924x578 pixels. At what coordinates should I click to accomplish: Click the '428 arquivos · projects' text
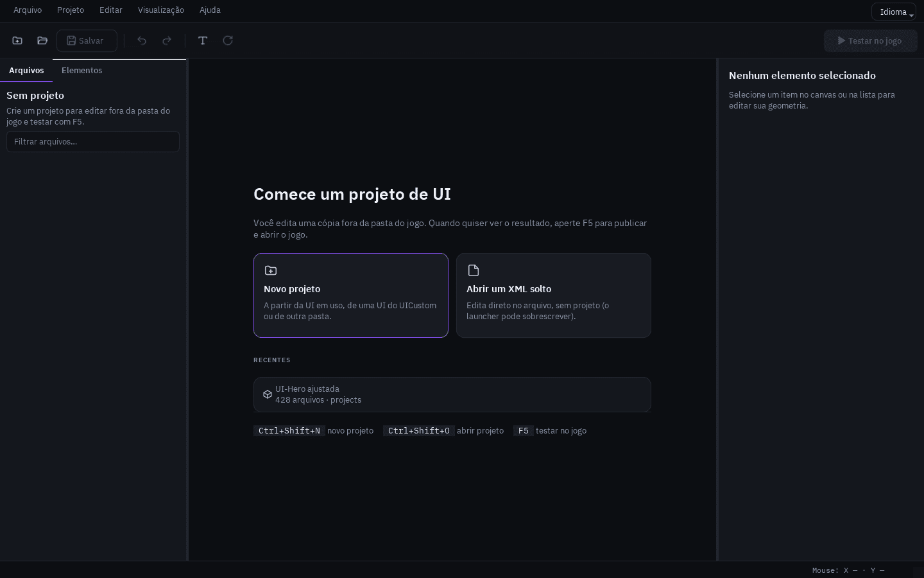point(318,400)
